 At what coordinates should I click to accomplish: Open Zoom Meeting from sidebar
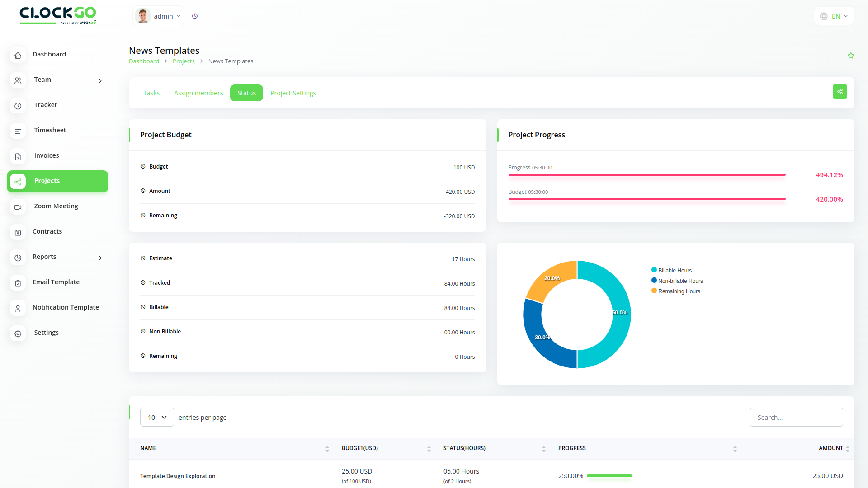[x=56, y=206]
